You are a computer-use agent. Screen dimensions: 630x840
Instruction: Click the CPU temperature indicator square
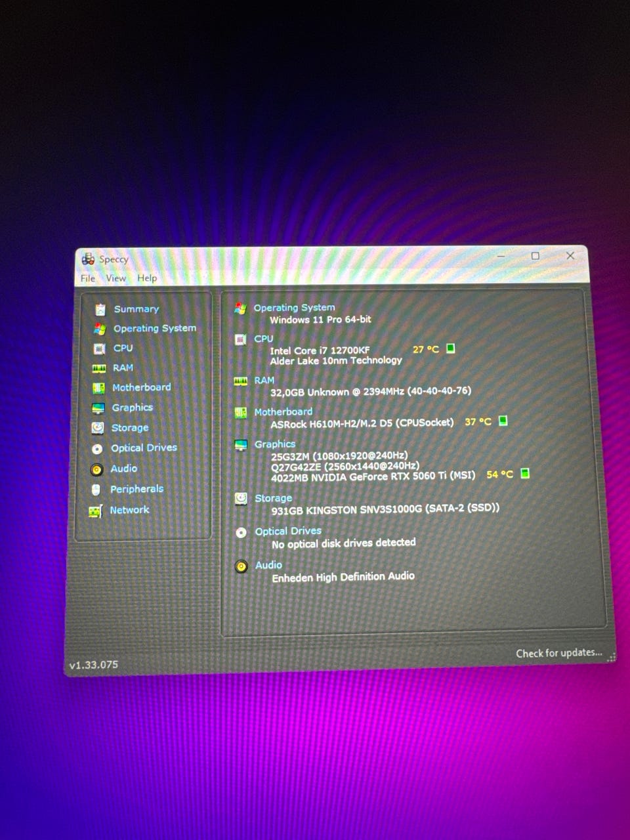tap(451, 348)
